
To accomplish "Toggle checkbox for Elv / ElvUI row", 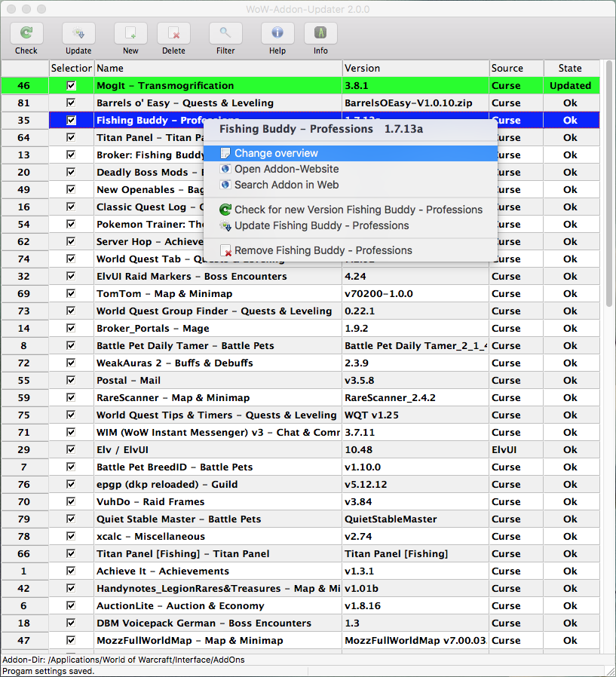I will pyautogui.click(x=71, y=449).
